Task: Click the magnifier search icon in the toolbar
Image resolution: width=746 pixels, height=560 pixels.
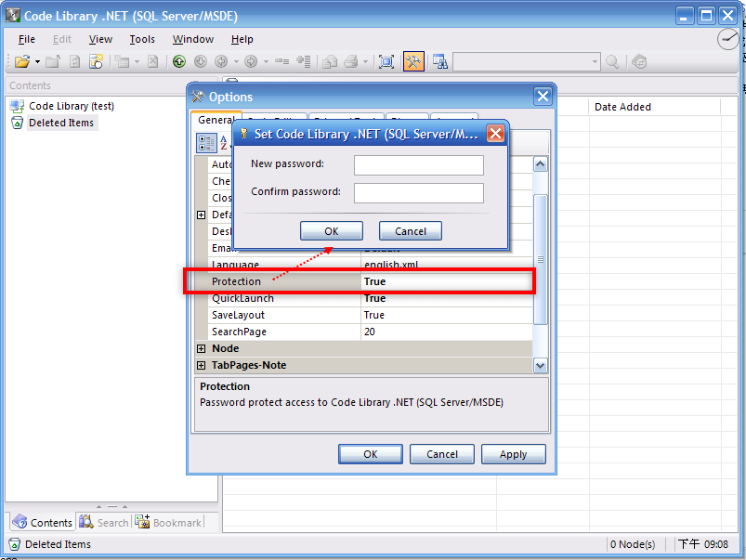Action: [x=612, y=62]
